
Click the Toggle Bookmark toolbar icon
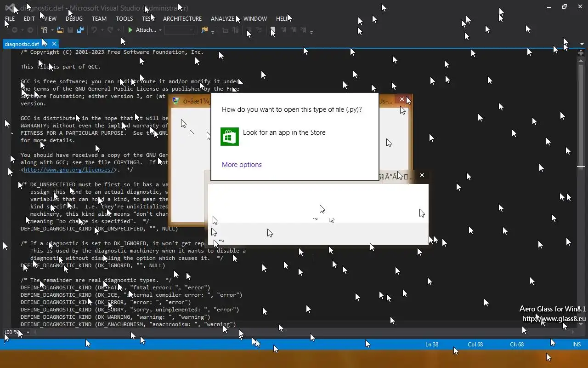[x=273, y=30]
